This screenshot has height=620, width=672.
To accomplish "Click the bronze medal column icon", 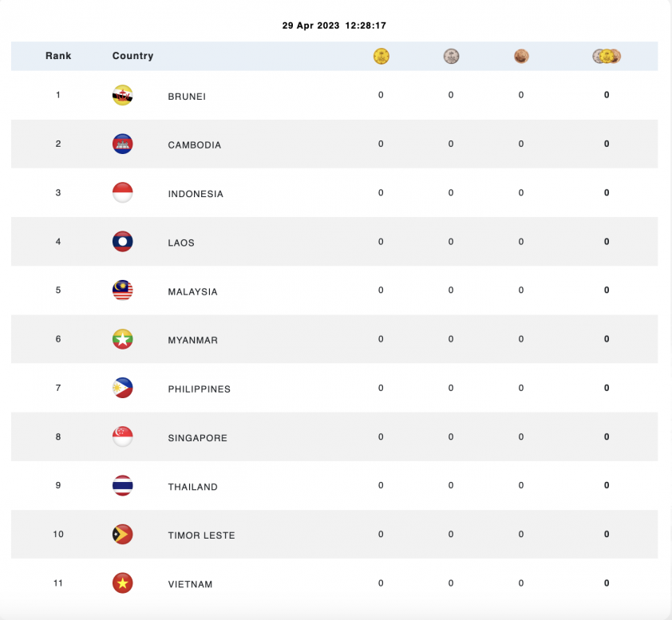I will (x=521, y=56).
